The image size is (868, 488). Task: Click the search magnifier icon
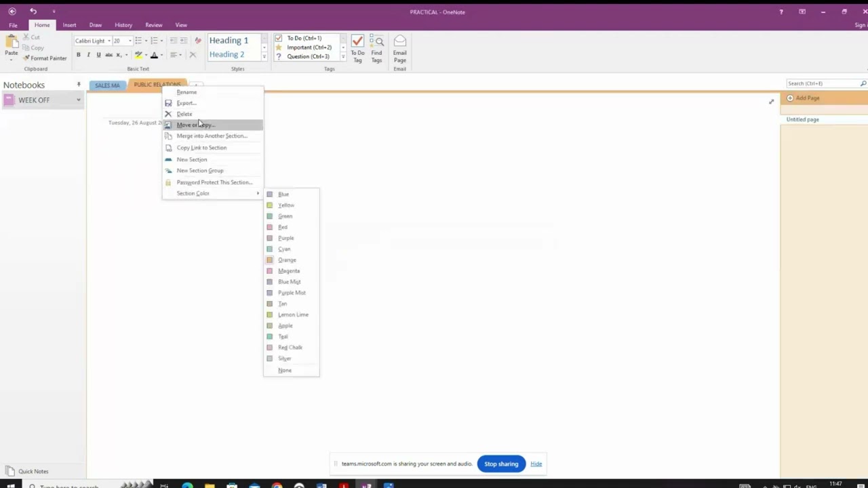(x=863, y=83)
